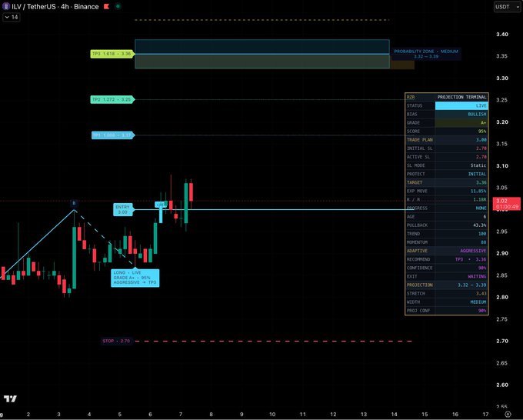
Task: Click date 14 on the time axis
Action: click(394, 415)
